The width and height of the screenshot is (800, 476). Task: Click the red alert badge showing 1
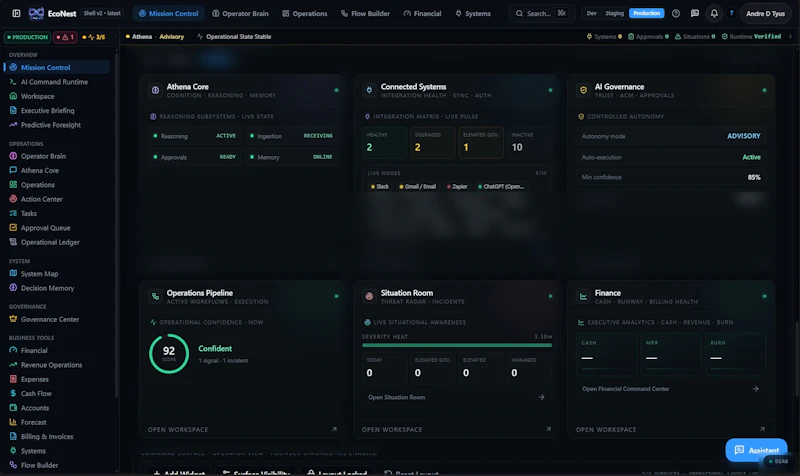(x=65, y=37)
